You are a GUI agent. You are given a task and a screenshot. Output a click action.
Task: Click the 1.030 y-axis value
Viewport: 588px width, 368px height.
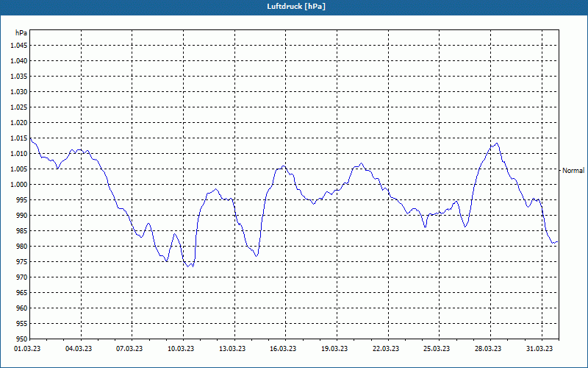19,91
